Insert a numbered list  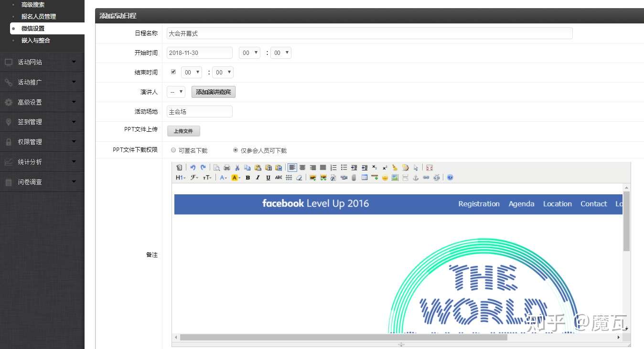click(x=333, y=168)
